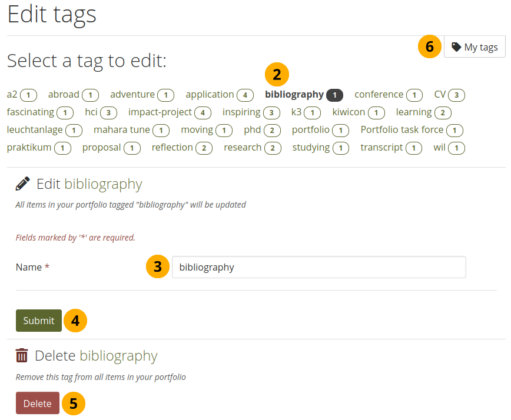The width and height of the screenshot is (511, 420).
Task: Click the trash icon beside Delete bibliography
Action: pos(22,355)
